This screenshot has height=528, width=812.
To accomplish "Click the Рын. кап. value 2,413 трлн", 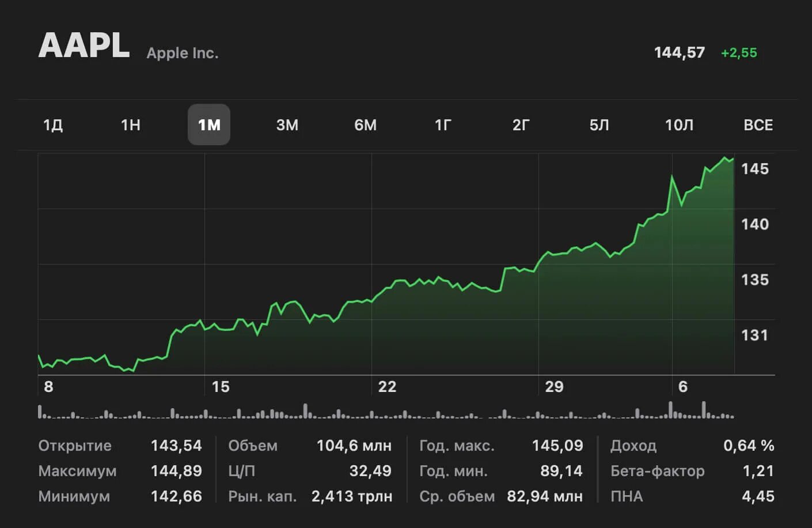I will tap(352, 496).
